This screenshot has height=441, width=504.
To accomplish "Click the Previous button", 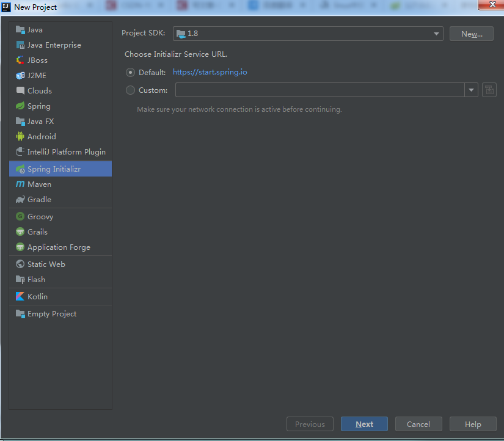I will pos(310,425).
